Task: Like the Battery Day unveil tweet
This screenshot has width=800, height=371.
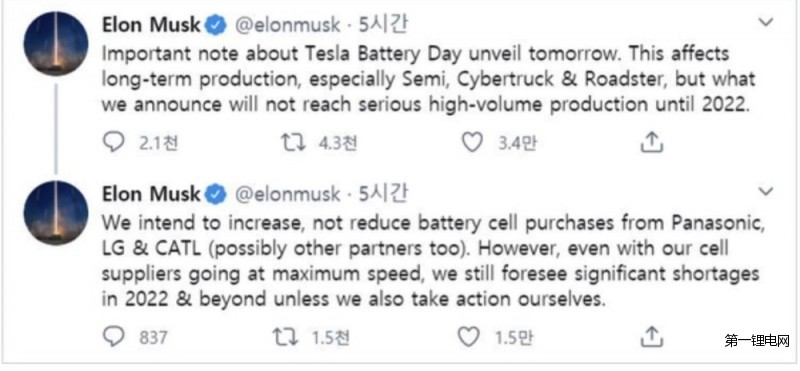Action: [x=472, y=143]
